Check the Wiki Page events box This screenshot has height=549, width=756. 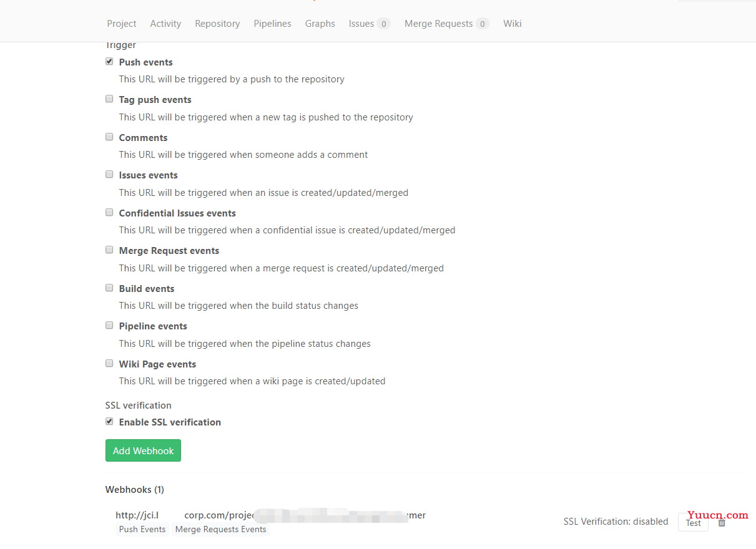click(x=109, y=363)
